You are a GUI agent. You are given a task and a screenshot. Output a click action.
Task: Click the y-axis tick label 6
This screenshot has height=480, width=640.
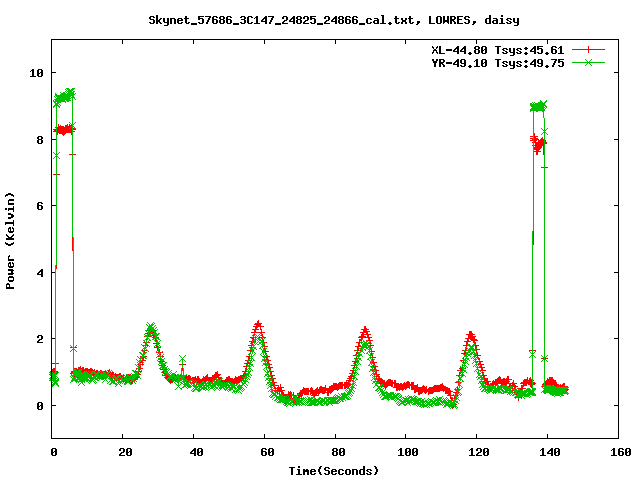click(x=40, y=206)
